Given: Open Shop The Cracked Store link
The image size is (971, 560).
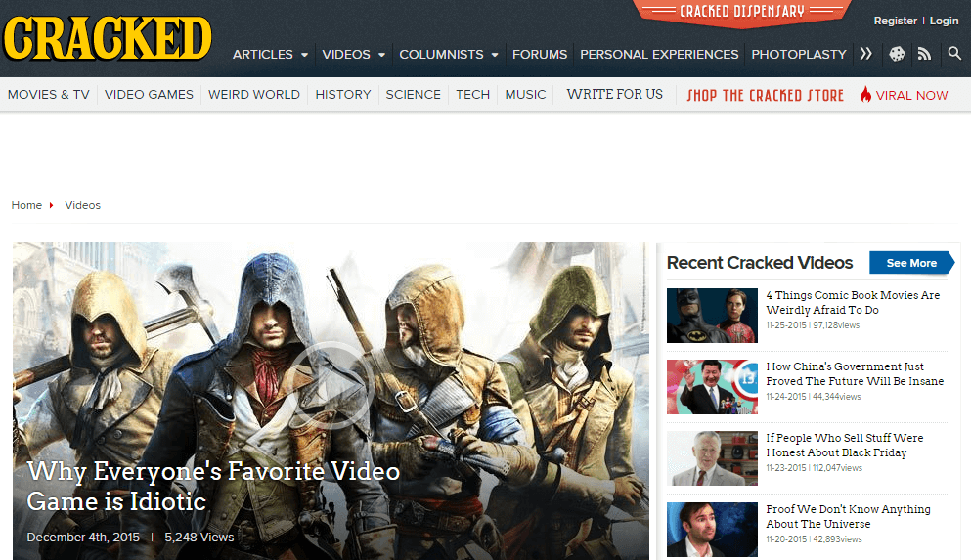Looking at the screenshot, I should [765, 95].
